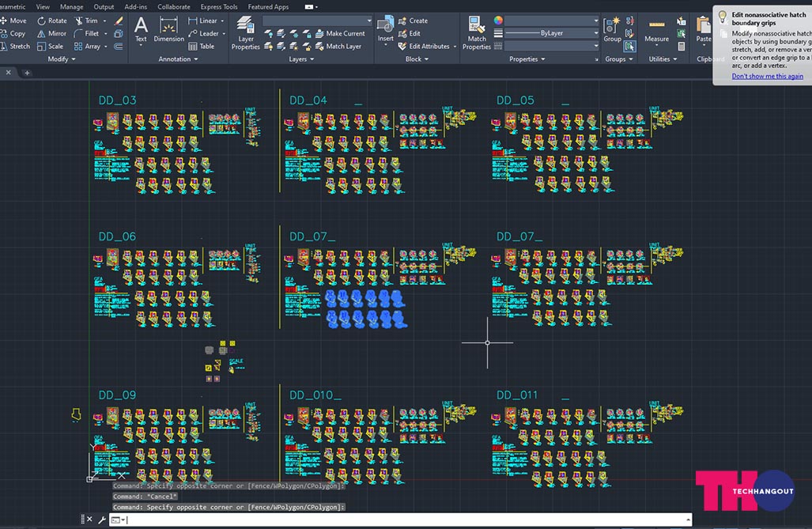This screenshot has height=529, width=812.
Task: Expand the Block panel
Action: [x=417, y=59]
